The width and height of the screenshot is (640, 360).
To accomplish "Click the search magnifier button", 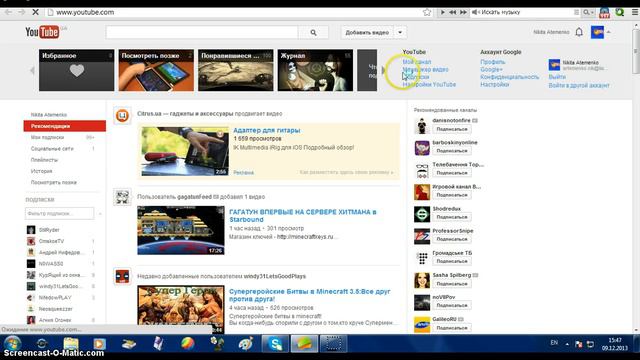I will click(313, 32).
